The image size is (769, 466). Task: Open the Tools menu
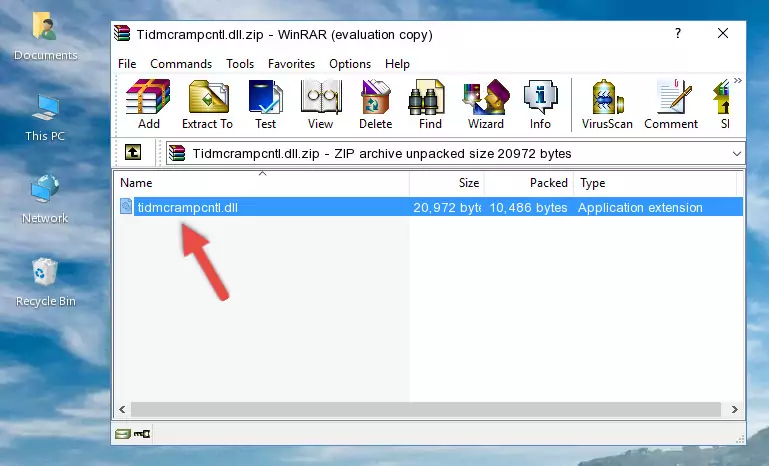240,64
